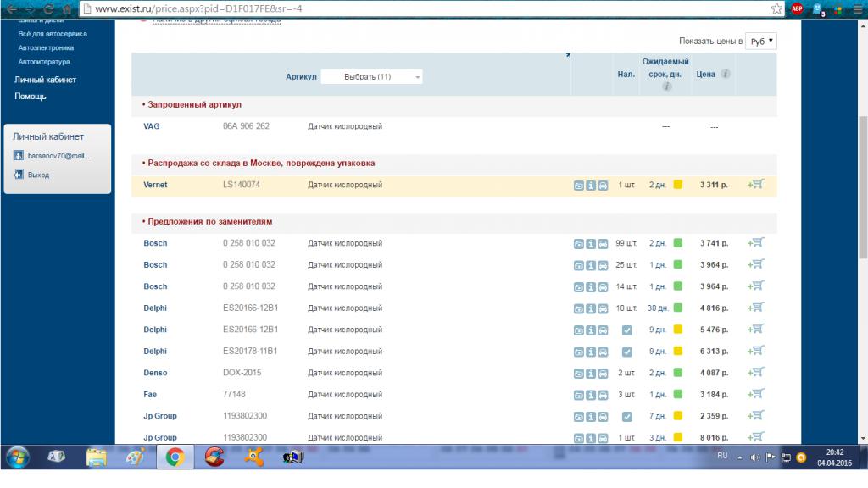
Task: Open info icon for Denso DOX-2015
Action: tap(591, 374)
